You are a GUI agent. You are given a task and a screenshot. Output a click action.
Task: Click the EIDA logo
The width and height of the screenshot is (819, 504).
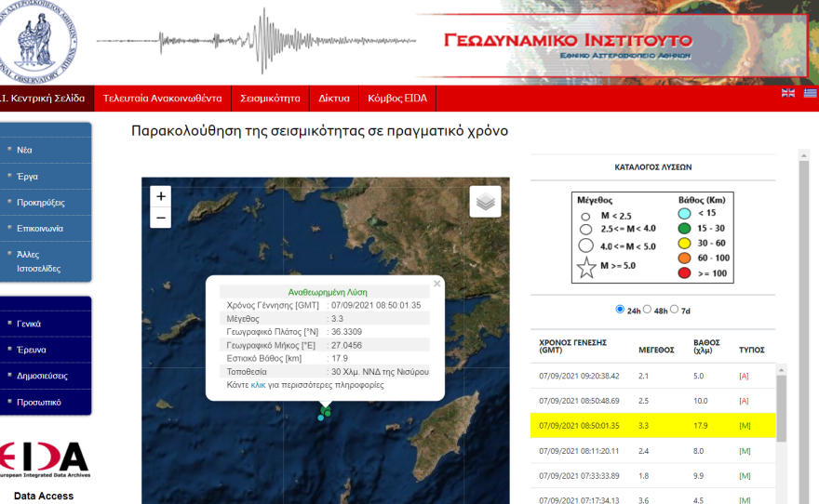[45, 459]
